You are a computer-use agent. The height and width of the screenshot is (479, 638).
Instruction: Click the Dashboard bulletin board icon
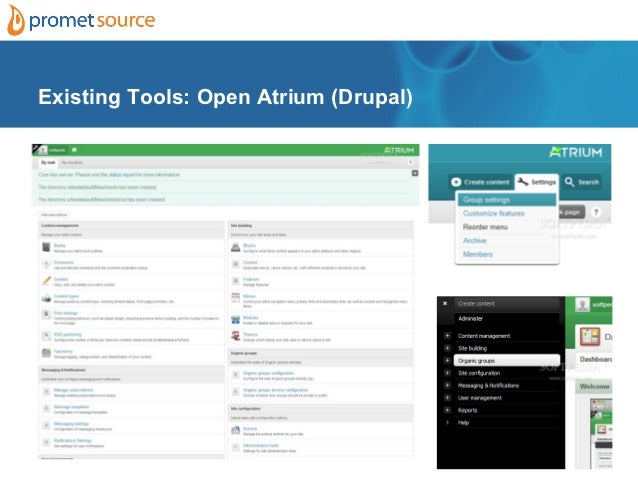coord(590,337)
